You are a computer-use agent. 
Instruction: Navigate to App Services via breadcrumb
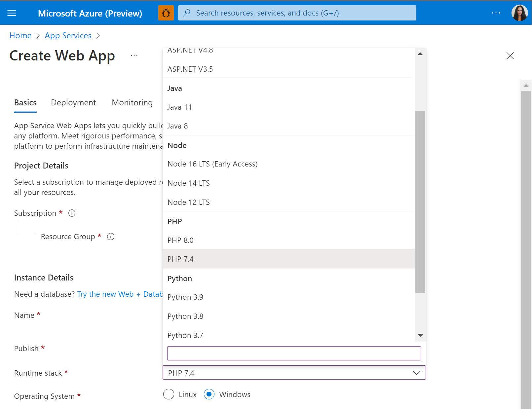[x=68, y=35]
